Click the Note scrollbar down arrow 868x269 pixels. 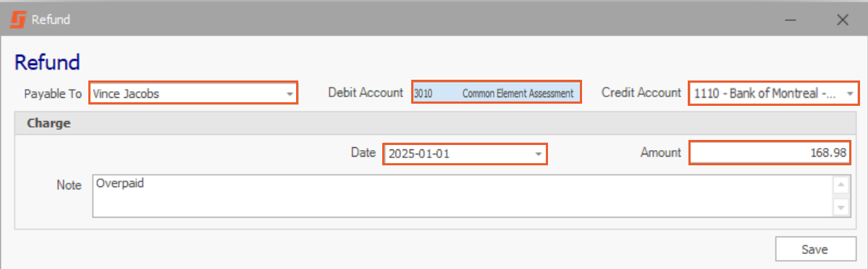point(841,207)
